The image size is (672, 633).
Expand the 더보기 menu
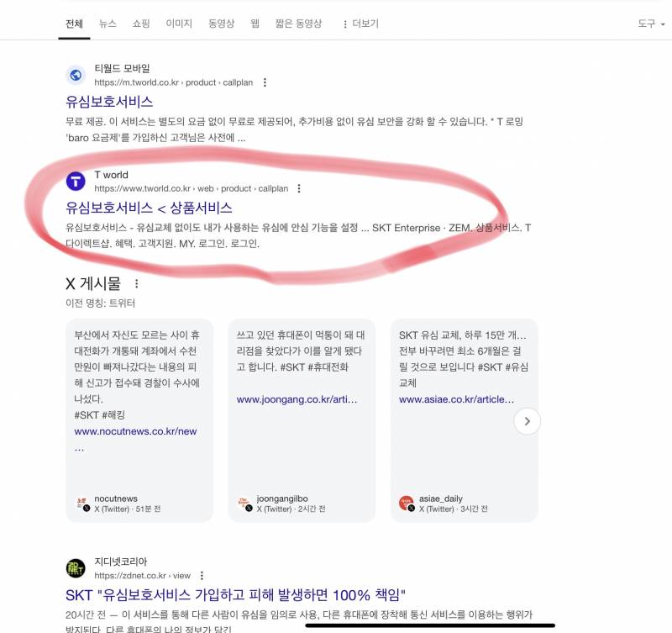click(x=361, y=24)
